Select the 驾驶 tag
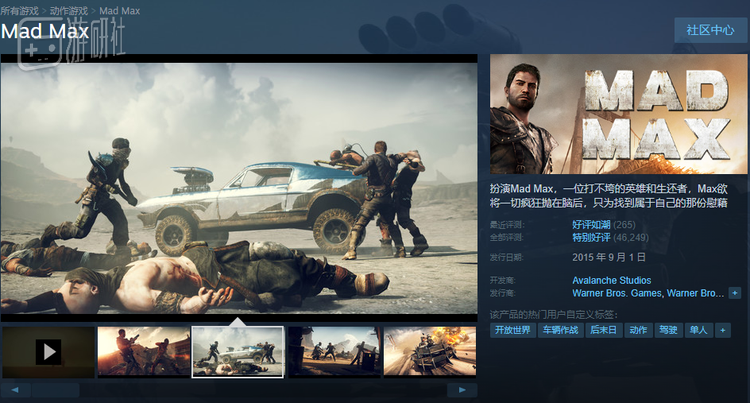The height and width of the screenshot is (403, 750). pyautogui.click(x=668, y=330)
